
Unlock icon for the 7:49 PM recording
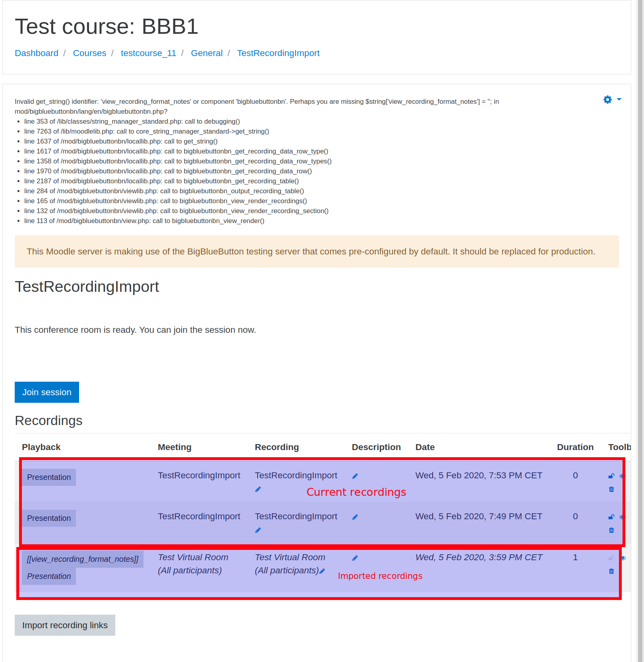611,517
